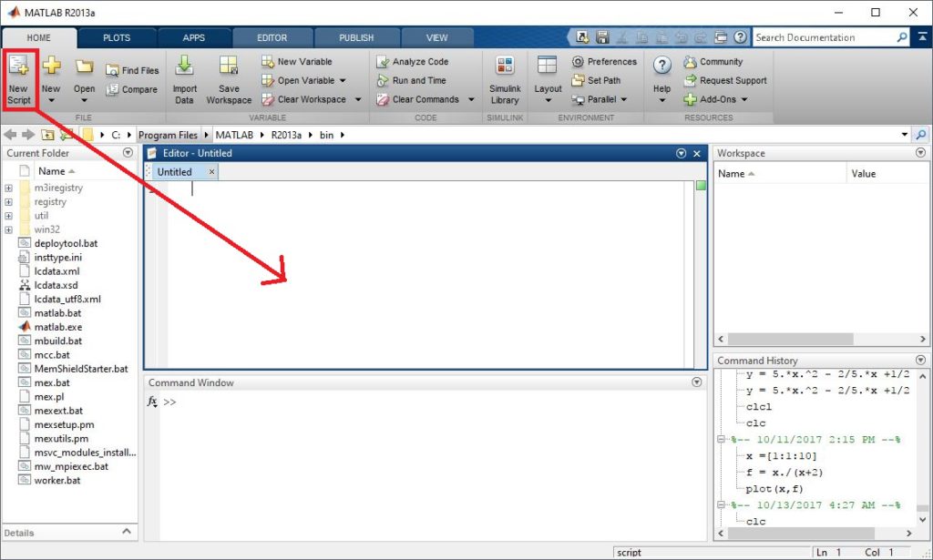Open the PUBLISH tab
Screen dimensions: 933x560
pyautogui.click(x=355, y=37)
